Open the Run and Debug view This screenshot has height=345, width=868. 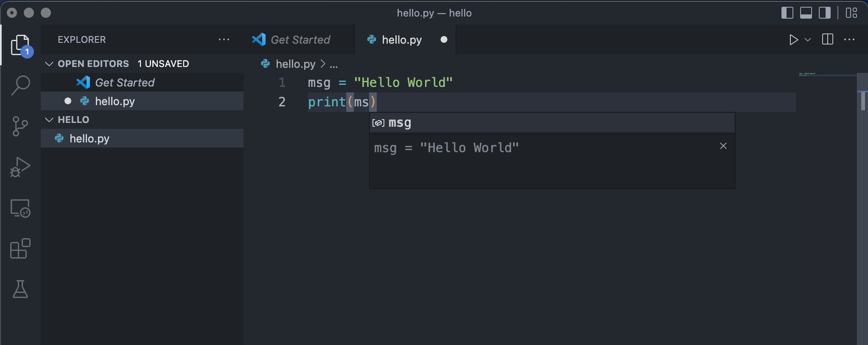20,167
